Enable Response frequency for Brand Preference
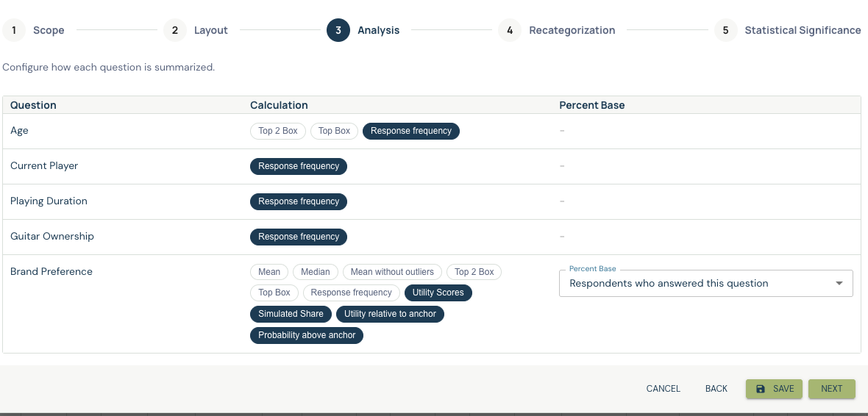This screenshot has height=416, width=868. 352,293
